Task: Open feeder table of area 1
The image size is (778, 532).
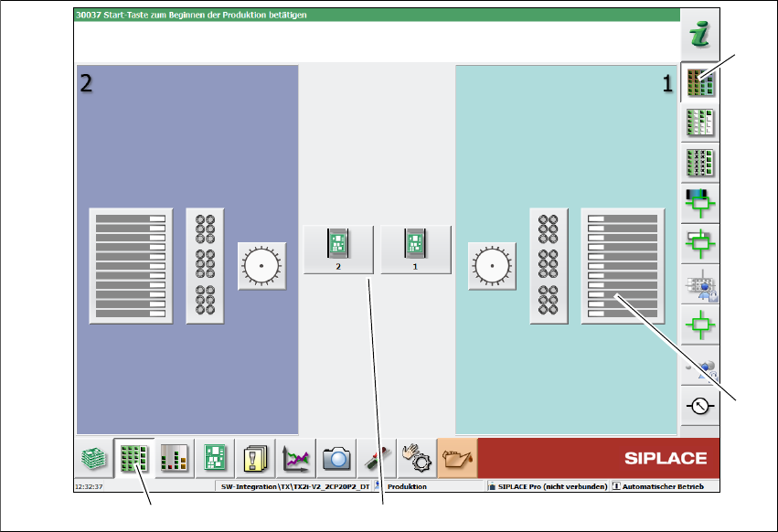Action: click(x=623, y=266)
